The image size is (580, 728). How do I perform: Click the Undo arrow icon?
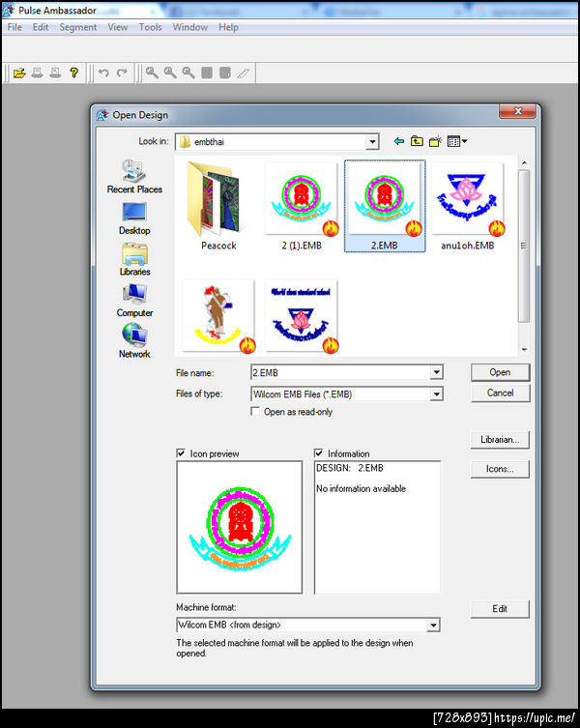tap(103, 73)
